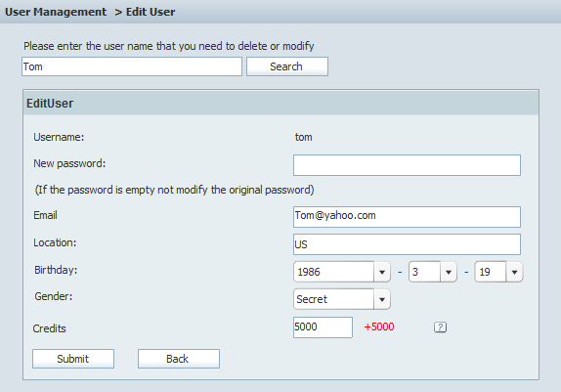This screenshot has height=392, width=561.
Task: Click the credits help question mark icon
Action: [440, 327]
